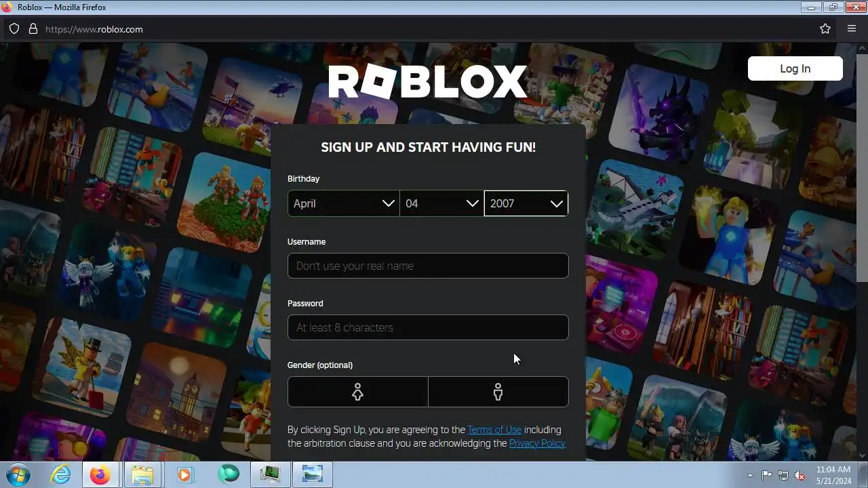
Task: Select the male gender icon
Action: [x=498, y=392]
